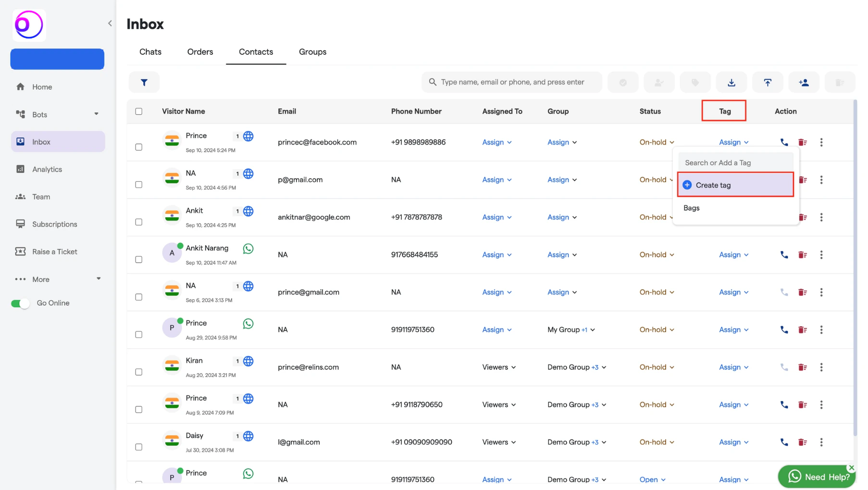Viewport: 868px width, 490px height.
Task: Open the WhatsApp Need Help widget
Action: [x=817, y=477]
